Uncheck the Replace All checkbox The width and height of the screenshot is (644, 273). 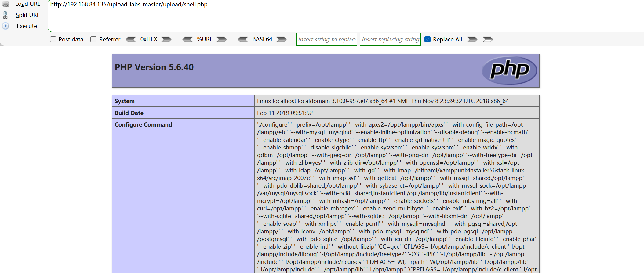click(x=428, y=39)
